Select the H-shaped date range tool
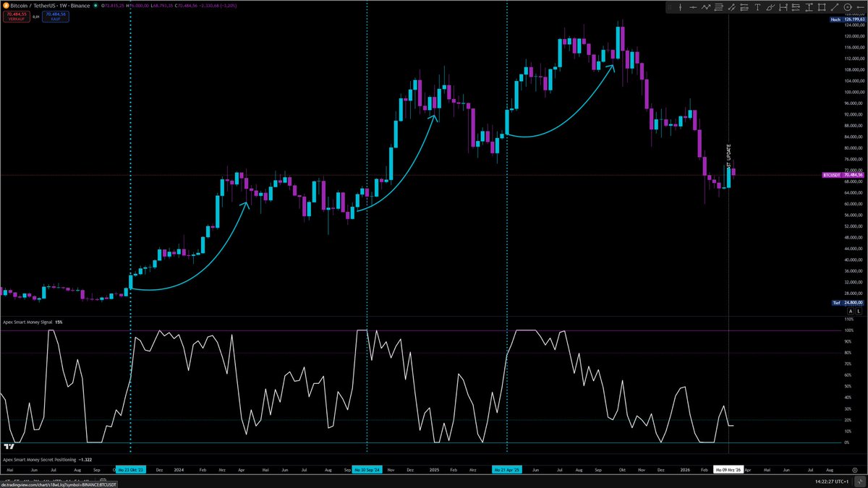Image resolution: width=868 pixels, height=488 pixels. click(783, 7)
